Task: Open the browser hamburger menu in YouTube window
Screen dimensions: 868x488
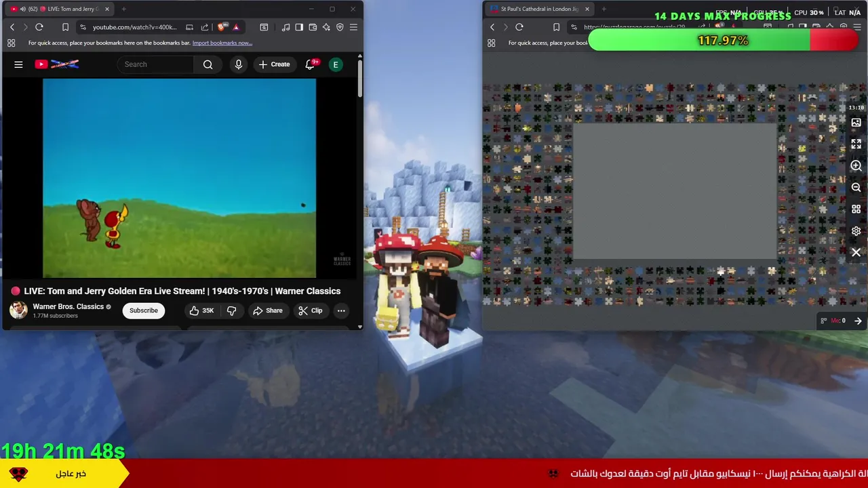Action: (x=353, y=27)
